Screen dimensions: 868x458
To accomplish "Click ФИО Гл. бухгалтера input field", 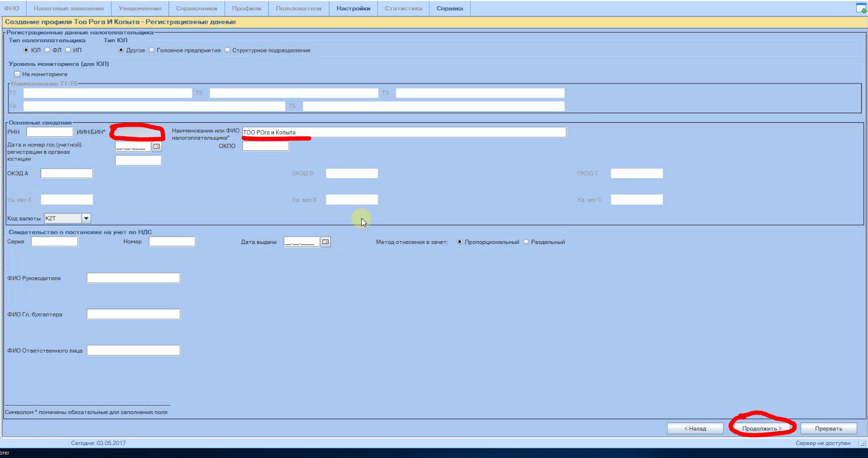I will click(x=134, y=314).
